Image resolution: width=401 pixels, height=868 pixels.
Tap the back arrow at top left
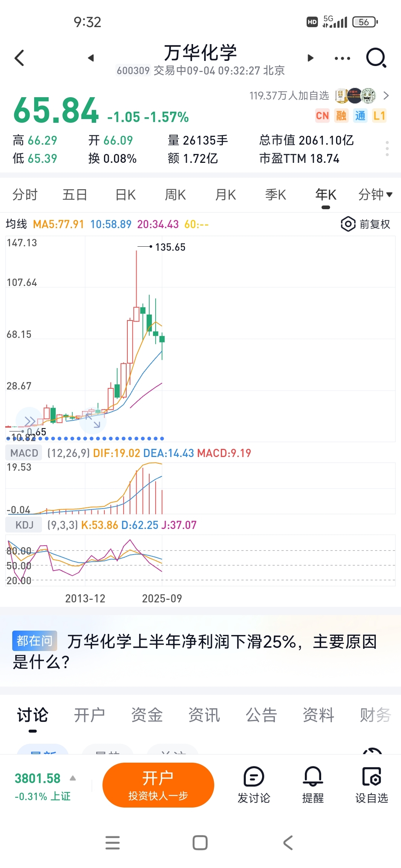19,58
